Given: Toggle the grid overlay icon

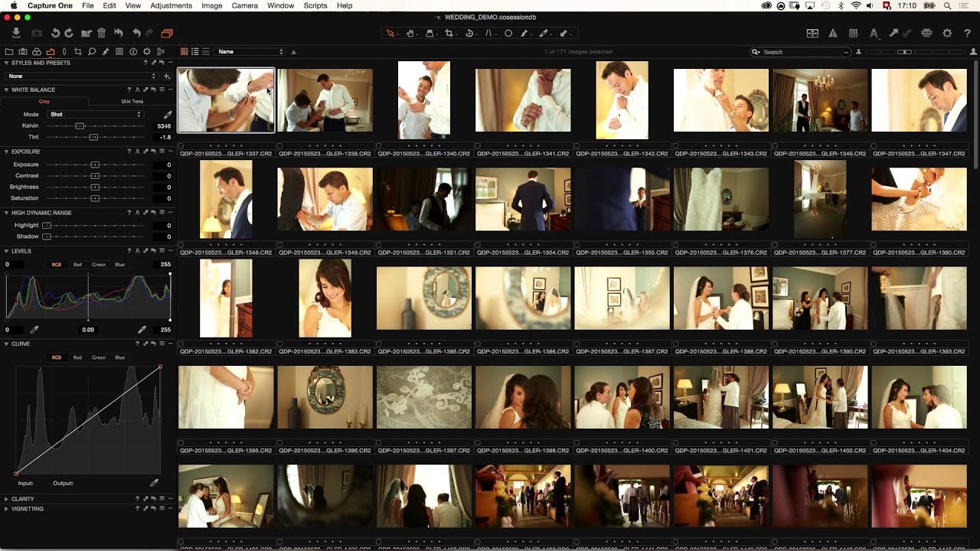Looking at the screenshot, I should 853,33.
